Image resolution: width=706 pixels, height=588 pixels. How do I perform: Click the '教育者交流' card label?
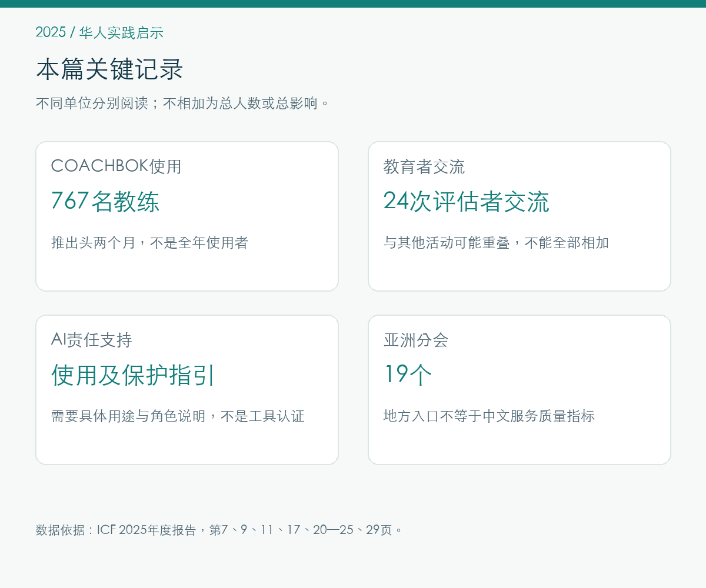click(x=424, y=166)
